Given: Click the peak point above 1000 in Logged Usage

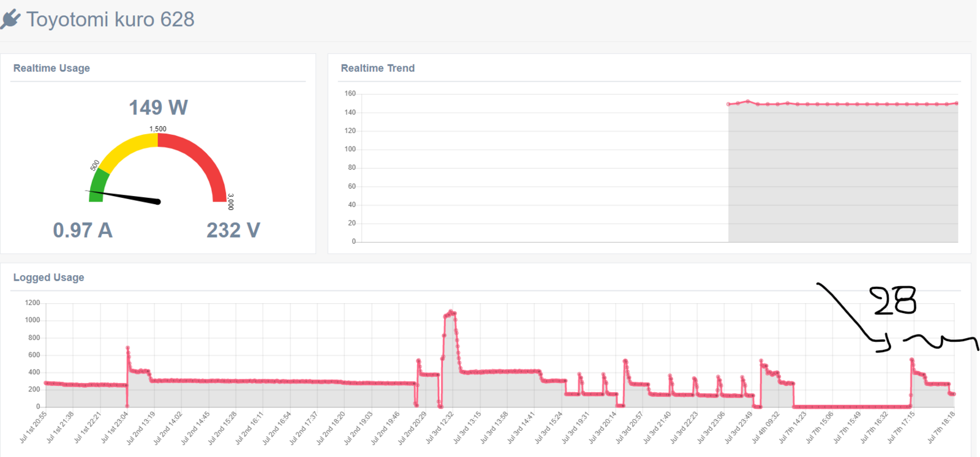Looking at the screenshot, I should tap(451, 312).
